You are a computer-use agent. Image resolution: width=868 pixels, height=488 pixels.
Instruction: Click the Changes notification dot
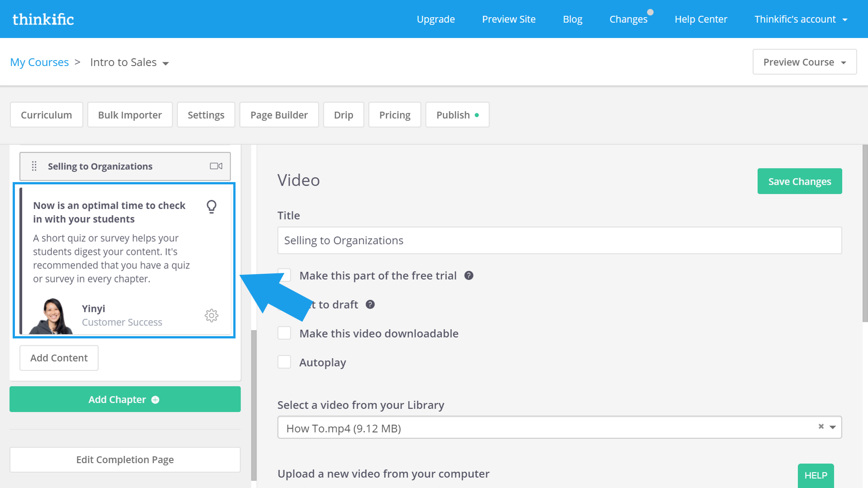pyautogui.click(x=650, y=12)
